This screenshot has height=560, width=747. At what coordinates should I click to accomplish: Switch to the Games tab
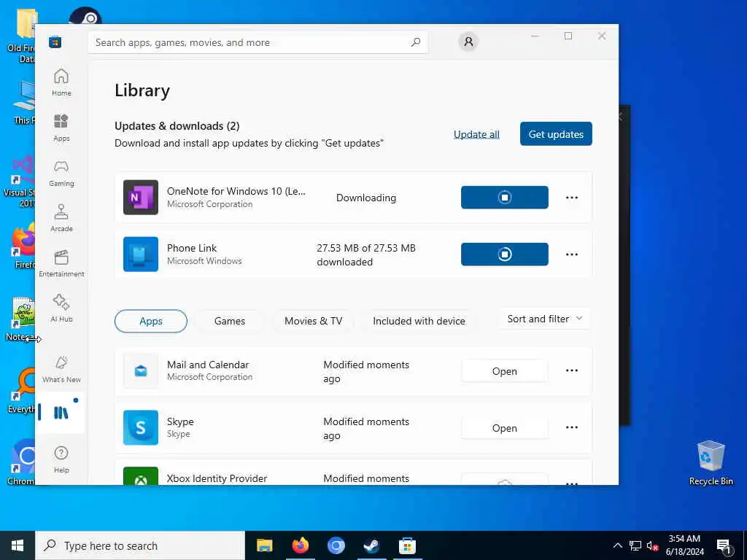coord(230,321)
